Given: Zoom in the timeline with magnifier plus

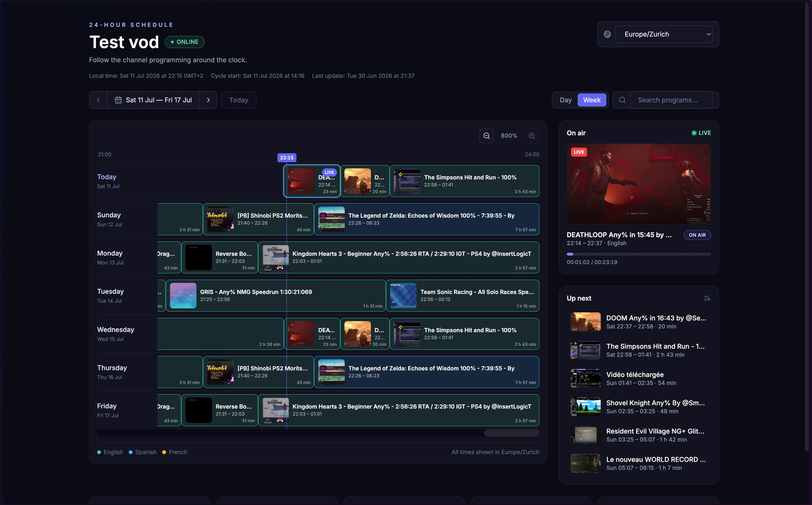Looking at the screenshot, I should 532,136.
